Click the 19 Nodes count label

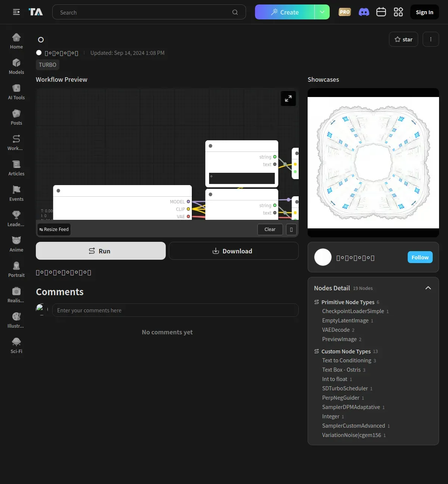(x=363, y=288)
